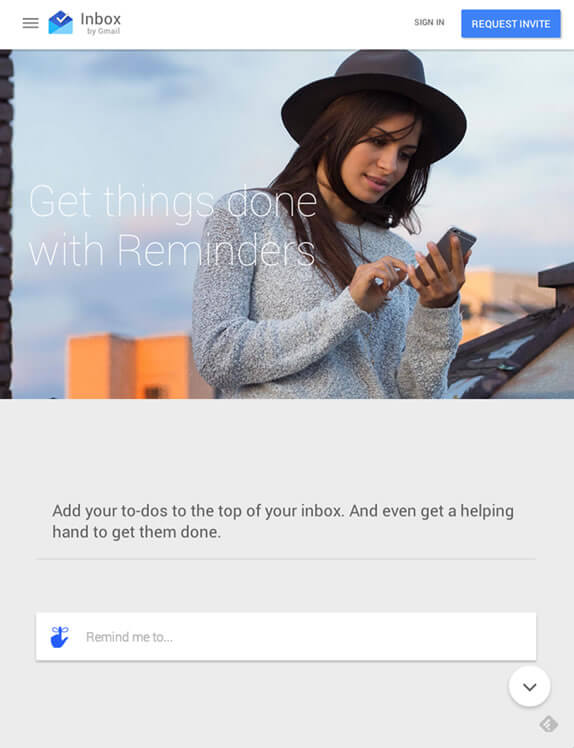The width and height of the screenshot is (574, 748).
Task: Expand next section with down chevron button
Action: tap(529, 686)
